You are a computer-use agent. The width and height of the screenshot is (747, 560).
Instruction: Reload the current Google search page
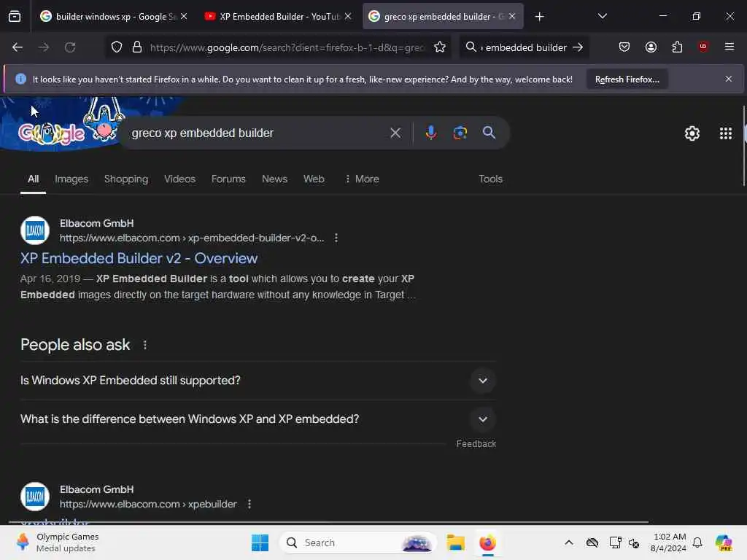70,47
